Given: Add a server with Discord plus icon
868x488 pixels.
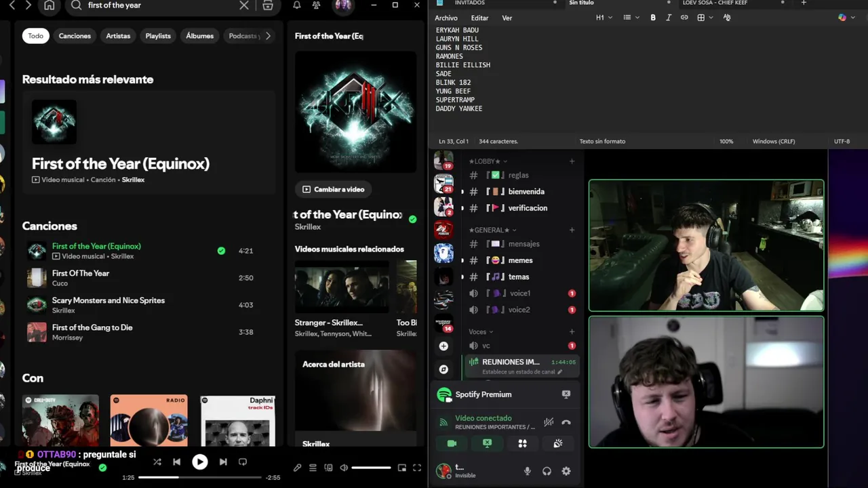Looking at the screenshot, I should click(443, 346).
